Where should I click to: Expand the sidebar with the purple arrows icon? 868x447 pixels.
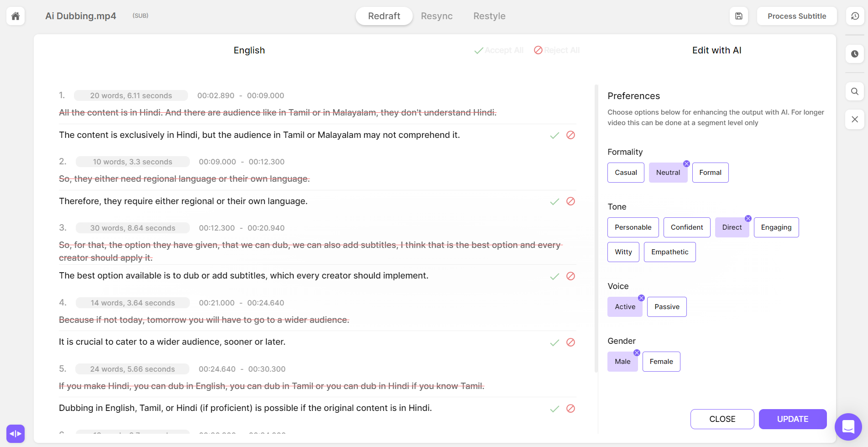(15, 433)
